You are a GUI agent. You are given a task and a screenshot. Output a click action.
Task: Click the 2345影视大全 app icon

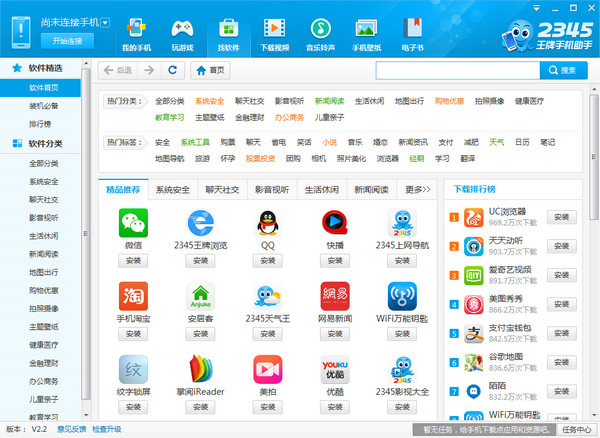coord(402,370)
